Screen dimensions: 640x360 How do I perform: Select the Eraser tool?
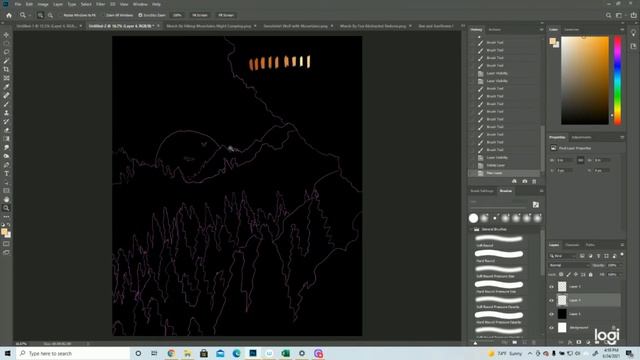coord(6,130)
